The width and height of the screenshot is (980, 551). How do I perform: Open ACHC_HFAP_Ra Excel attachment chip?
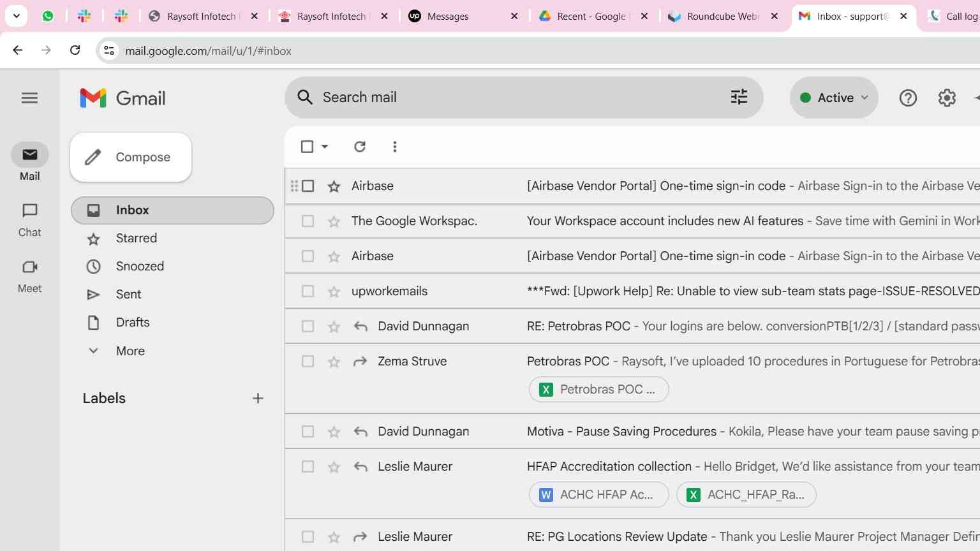(x=746, y=494)
